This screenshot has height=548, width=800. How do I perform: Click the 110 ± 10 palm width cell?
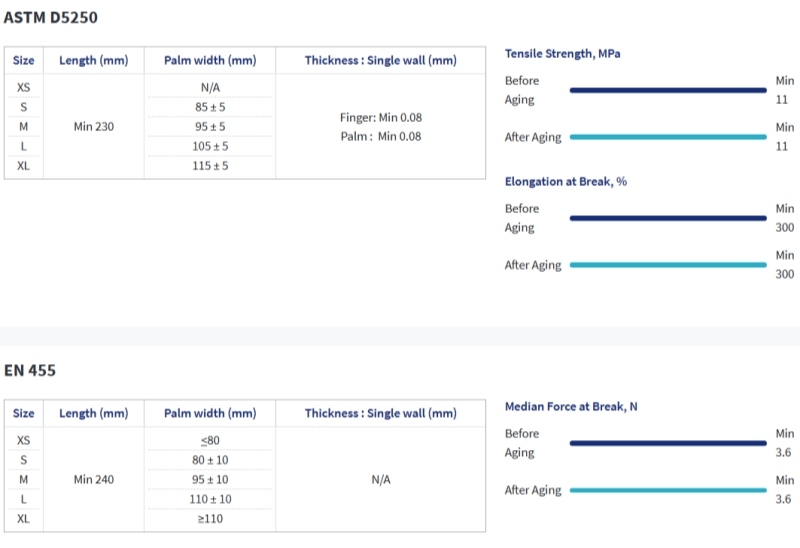[x=210, y=499]
